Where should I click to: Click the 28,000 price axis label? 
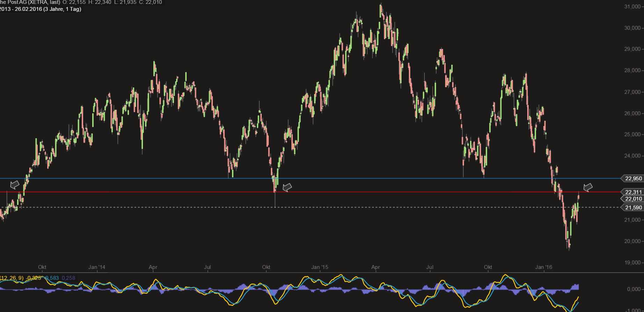tap(632, 71)
